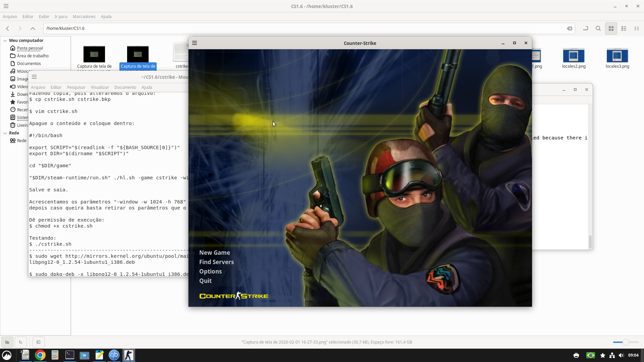Adjust the icon zoom slider
The width and height of the screenshot is (644, 362).
[x=626, y=342]
